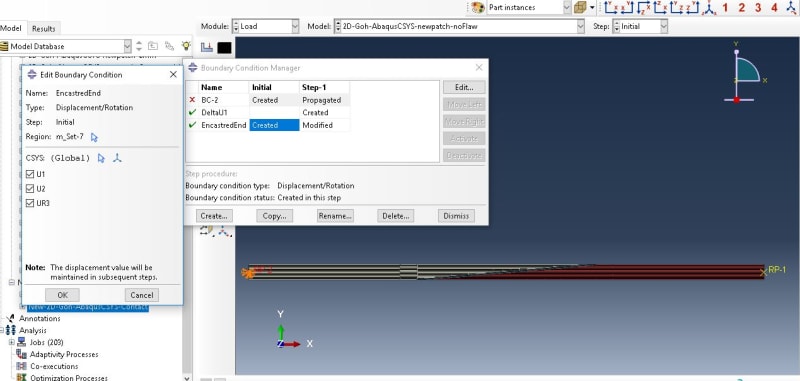This screenshot has height=381, width=800.
Task: Click the CSYS create datum triad icon
Action: pyautogui.click(x=117, y=158)
